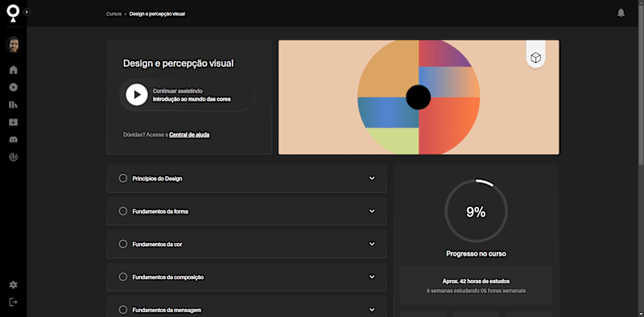Open the downloads inbox icon in sidebar
The image size is (644, 317).
pyautogui.click(x=13, y=122)
